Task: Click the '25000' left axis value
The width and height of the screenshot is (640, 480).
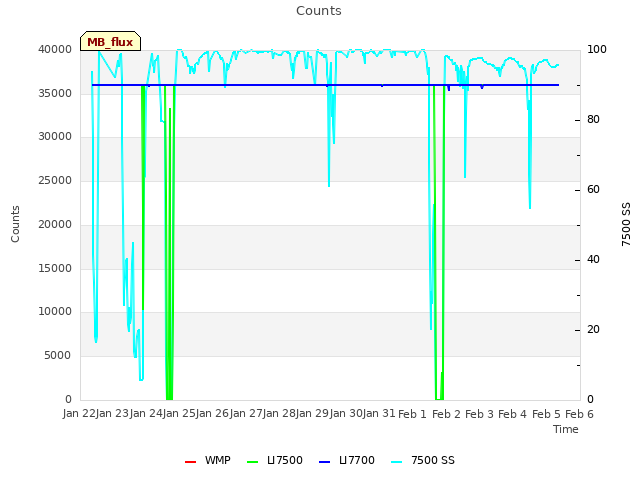Action: click(x=55, y=181)
